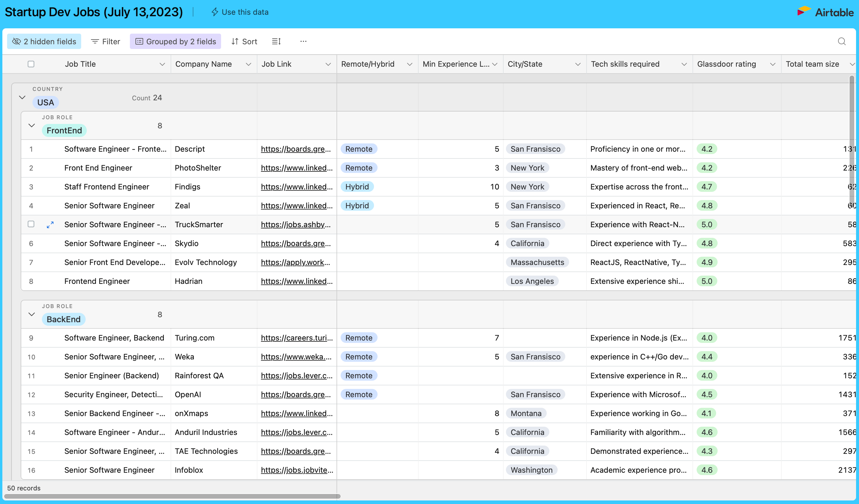Open the Sort menu

[x=244, y=41]
